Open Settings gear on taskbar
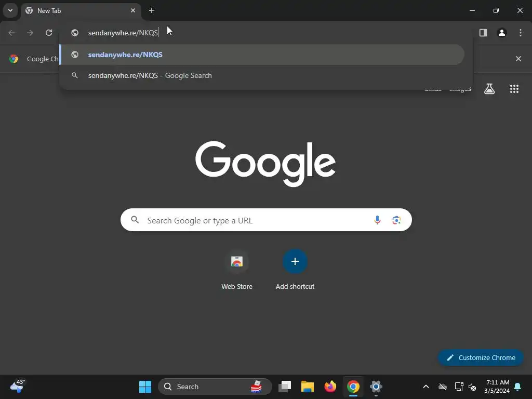Screen dimensions: 532x399 (376, 387)
